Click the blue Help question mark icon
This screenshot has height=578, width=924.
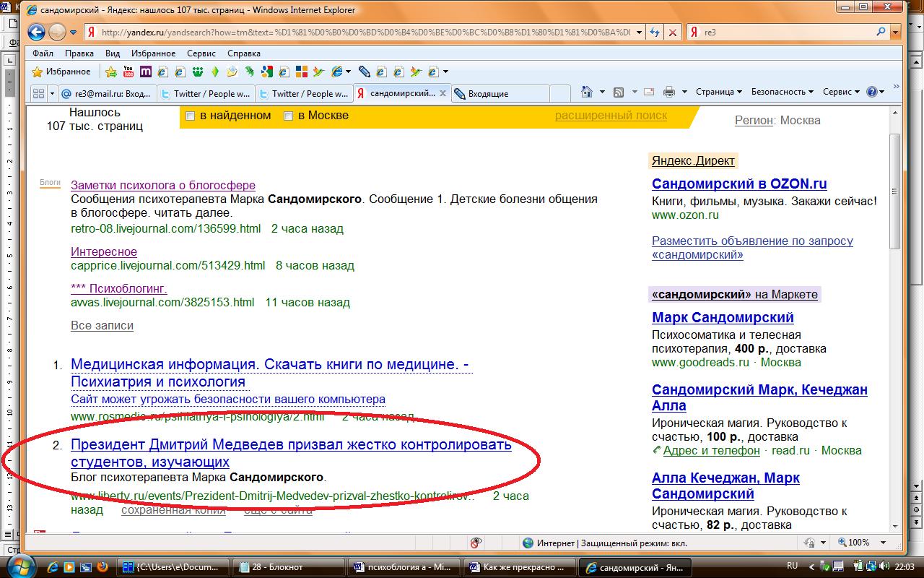871,92
